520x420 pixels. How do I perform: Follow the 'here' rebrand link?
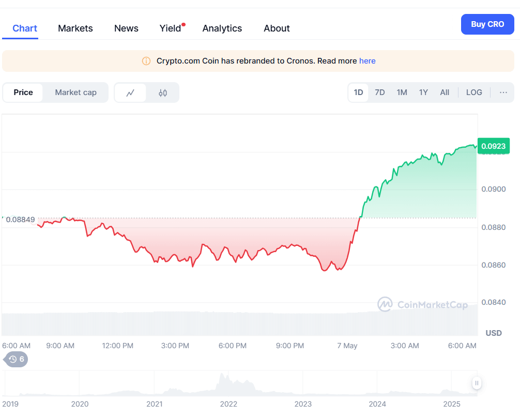tap(368, 61)
